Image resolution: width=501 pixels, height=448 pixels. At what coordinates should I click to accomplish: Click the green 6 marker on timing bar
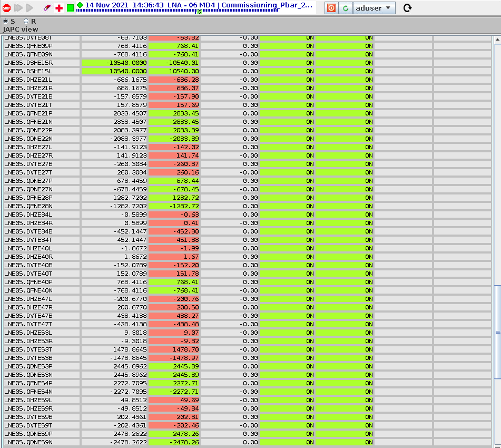[x=199, y=12]
